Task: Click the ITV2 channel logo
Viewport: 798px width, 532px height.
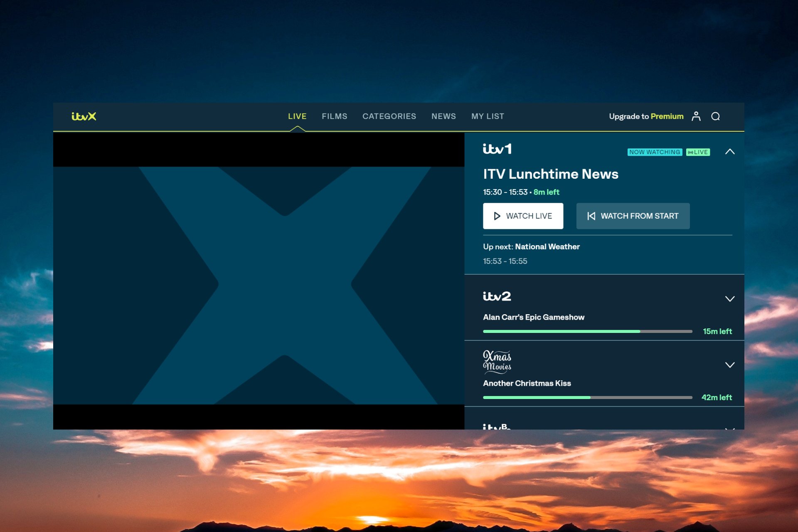Action: coord(497,296)
